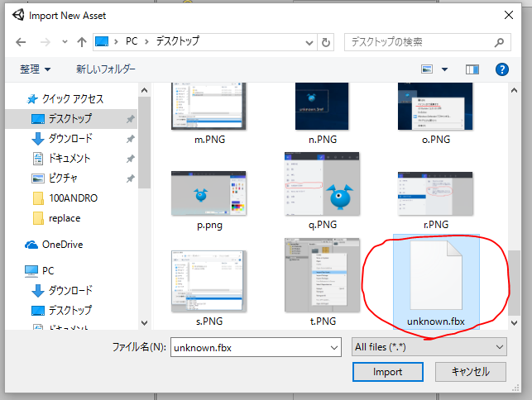Select the t.PNG thumbnail
Image resolution: width=532 pixels, height=400 pixels.
[322, 275]
